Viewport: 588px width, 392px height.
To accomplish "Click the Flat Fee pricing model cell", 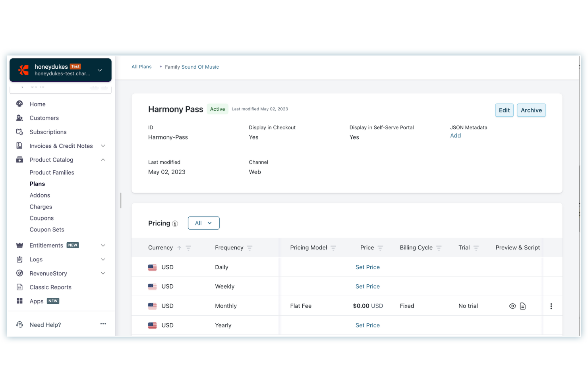I will (x=301, y=306).
